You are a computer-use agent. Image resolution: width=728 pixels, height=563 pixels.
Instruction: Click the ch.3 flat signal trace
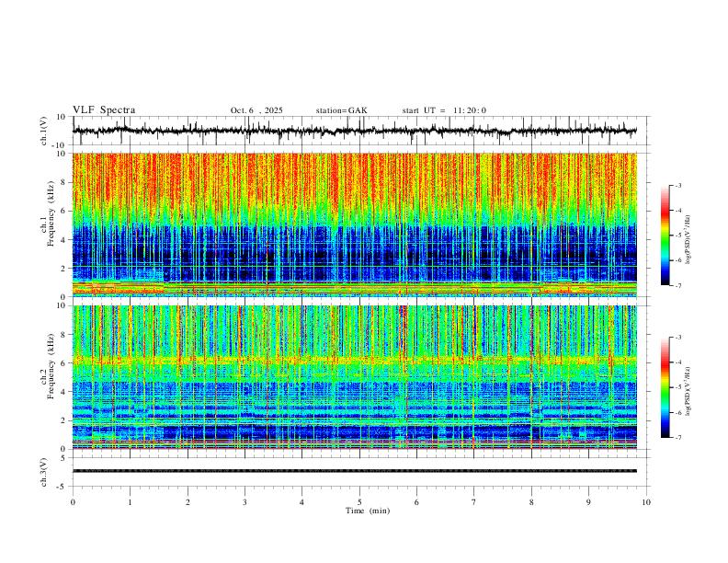[x=355, y=471]
